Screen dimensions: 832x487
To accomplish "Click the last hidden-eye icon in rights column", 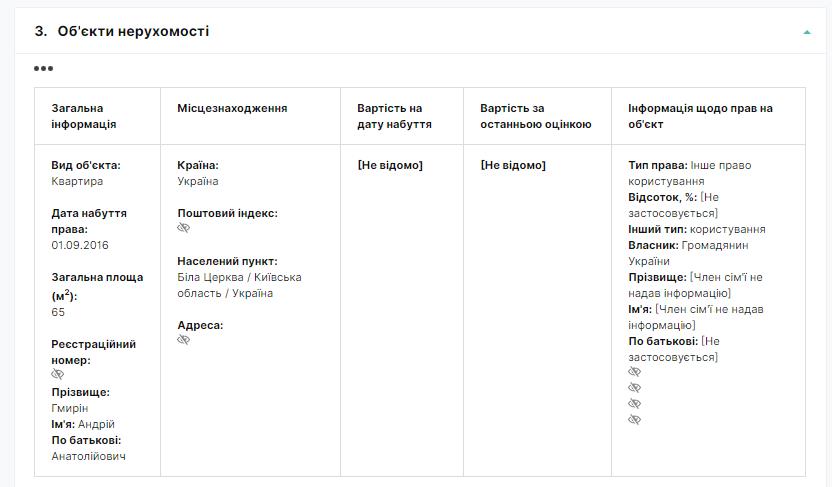I will 634,420.
